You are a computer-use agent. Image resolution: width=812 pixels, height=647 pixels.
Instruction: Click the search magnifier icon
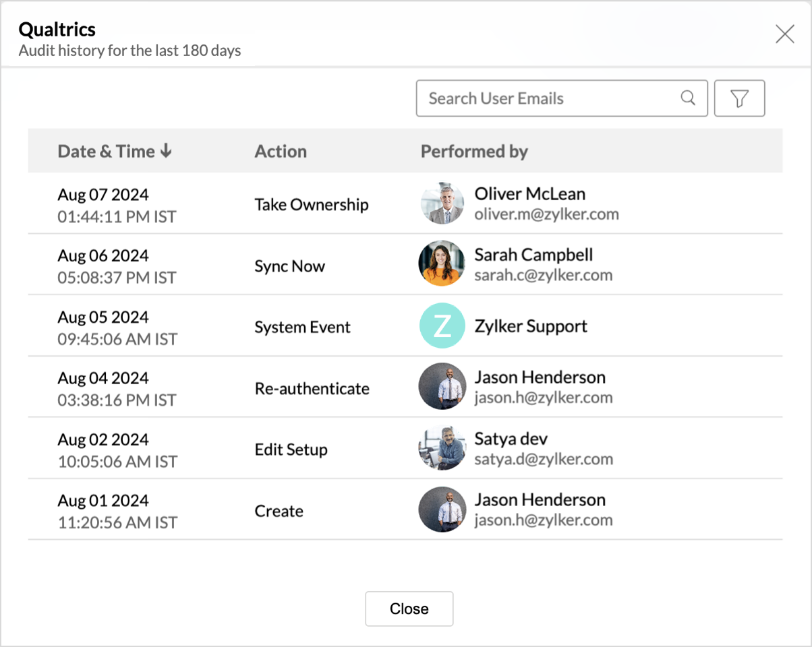[x=688, y=98]
